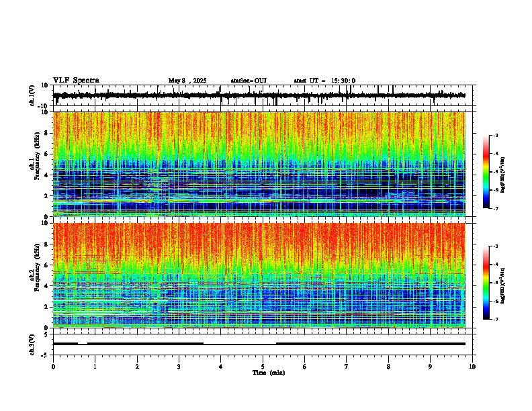Image resolution: width=532 pixels, height=411 pixels.
Task: Click the "start UT = 15:30:0" header text
Action: pos(324,81)
